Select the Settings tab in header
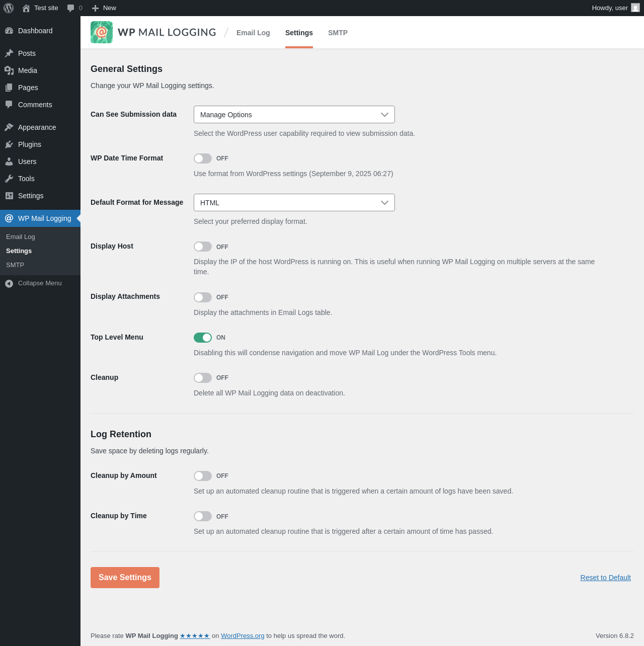Image resolution: width=644 pixels, height=646 pixels. (299, 33)
